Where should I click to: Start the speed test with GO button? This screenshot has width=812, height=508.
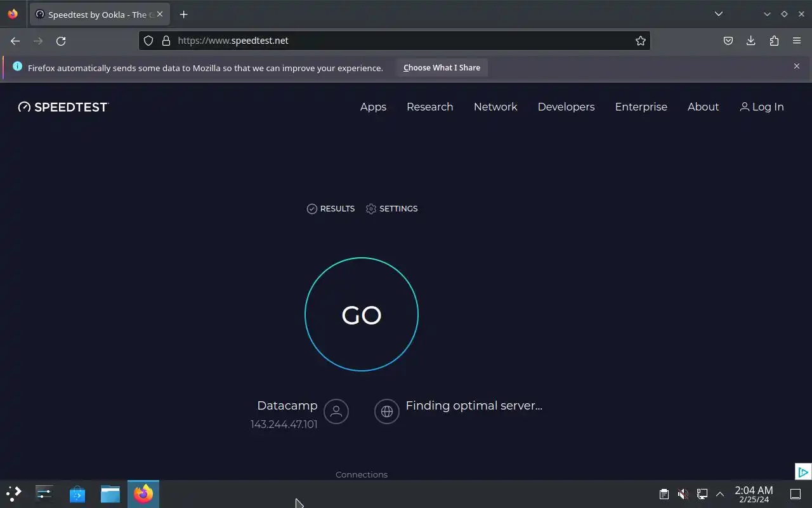(362, 314)
